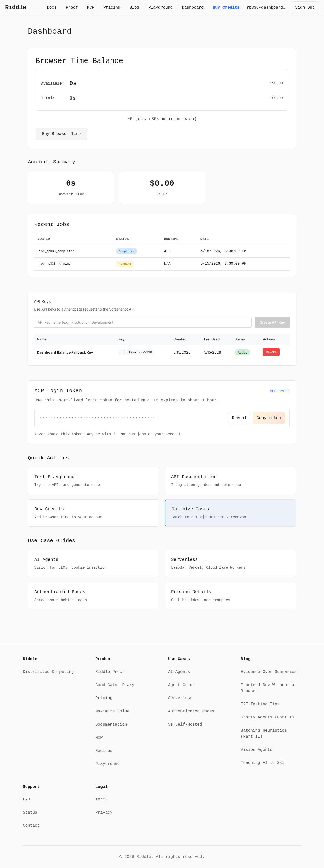Click AI Agents in footer Use Cases
The height and width of the screenshot is (868, 324).
pyautogui.click(x=179, y=672)
